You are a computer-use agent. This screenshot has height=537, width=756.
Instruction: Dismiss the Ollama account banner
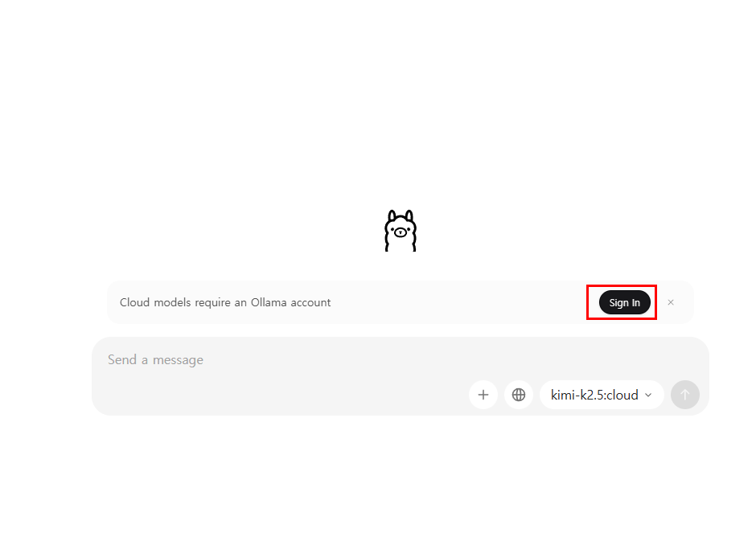coord(671,302)
